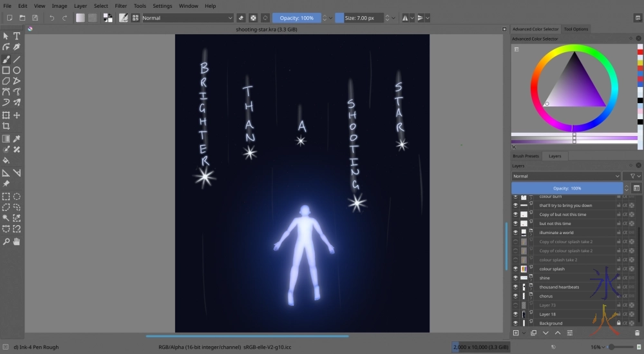
Task: Click the Undo arrow in toolbar
Action: click(52, 18)
